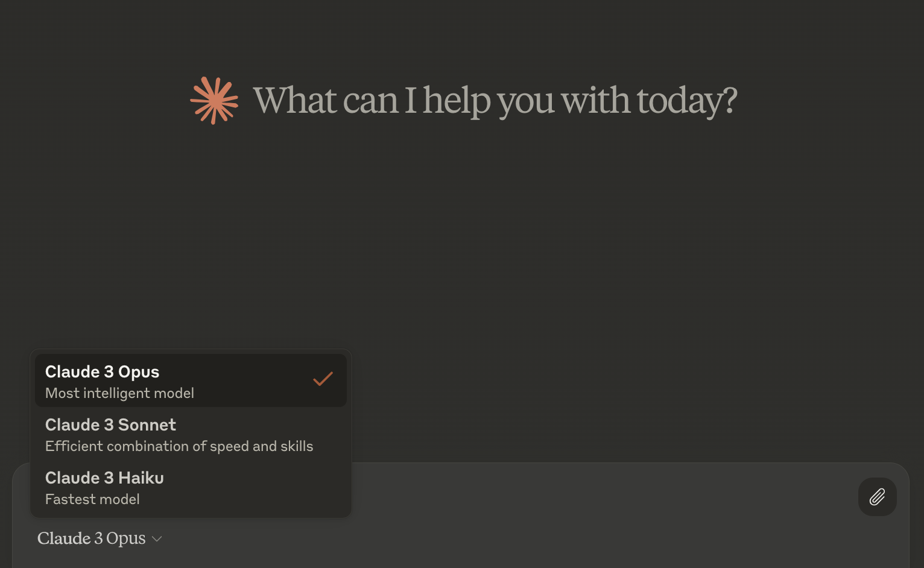Click the Claude starburst logo
Viewport: 924px width, 568px height.
214,101
